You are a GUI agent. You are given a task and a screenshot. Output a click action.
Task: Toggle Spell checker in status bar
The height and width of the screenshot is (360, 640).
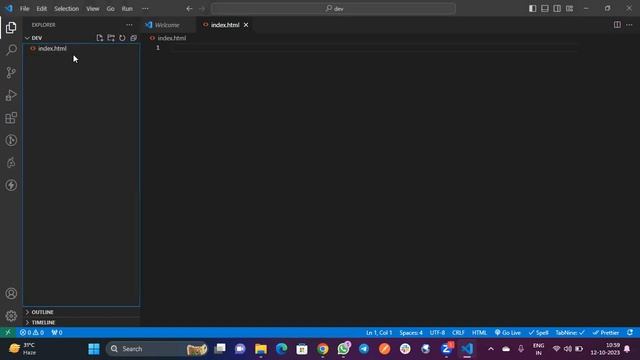point(538,333)
